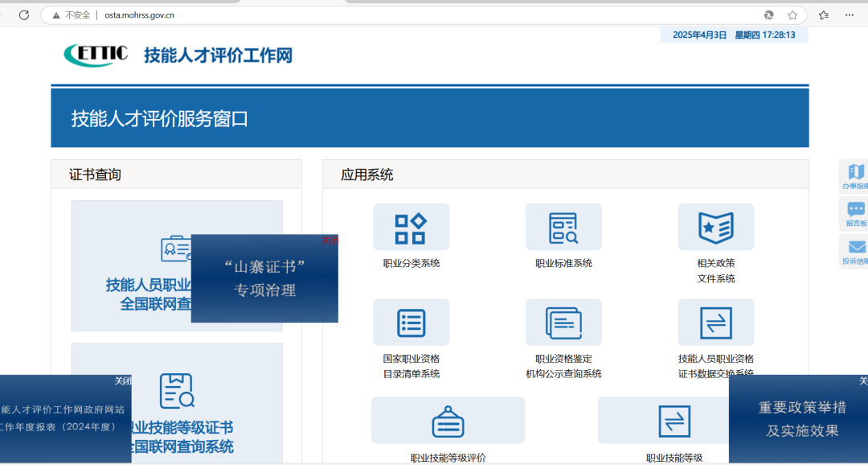Open the browser settings menu (three dots)
The height and width of the screenshot is (465, 868).
click(x=849, y=14)
